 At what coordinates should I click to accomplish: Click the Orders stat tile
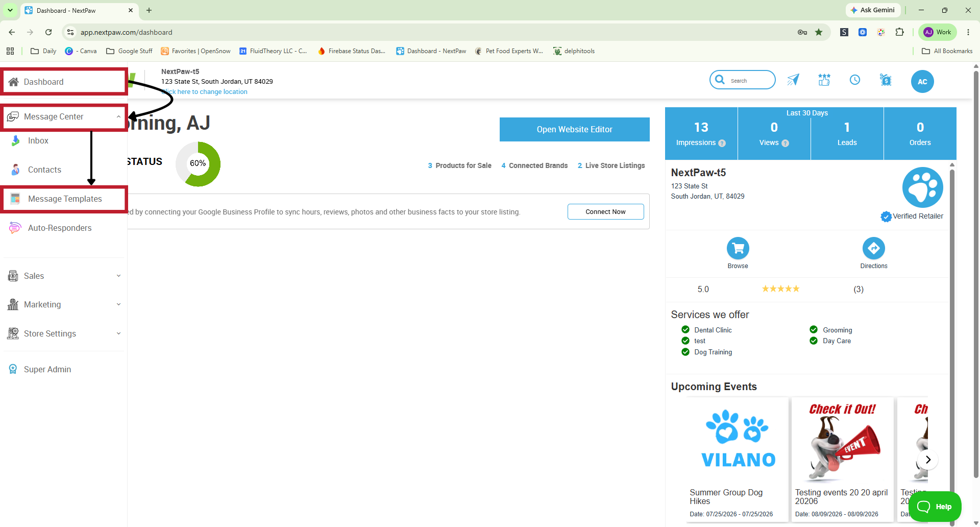[920, 134]
